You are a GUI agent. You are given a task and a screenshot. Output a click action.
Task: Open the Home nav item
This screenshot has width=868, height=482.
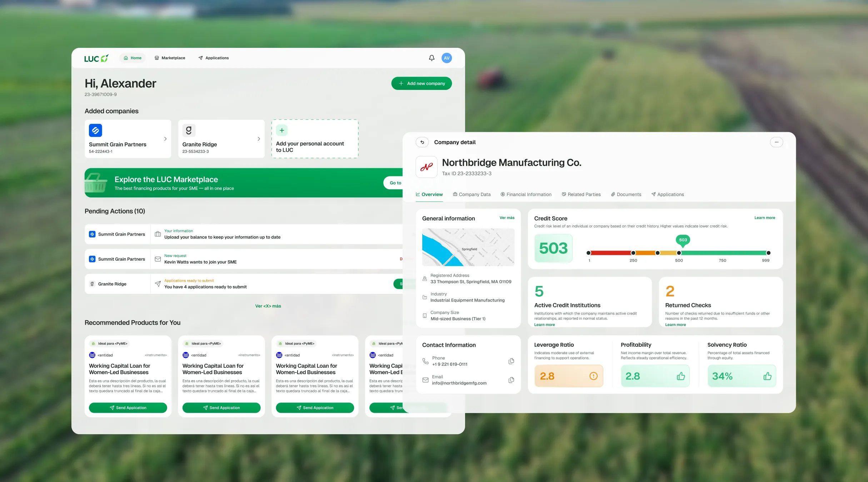(133, 58)
